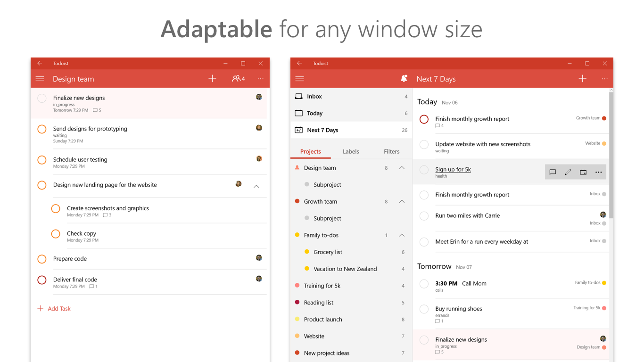The image size is (644, 362).
Task: Complete Deliver final code task
Action: (42, 280)
